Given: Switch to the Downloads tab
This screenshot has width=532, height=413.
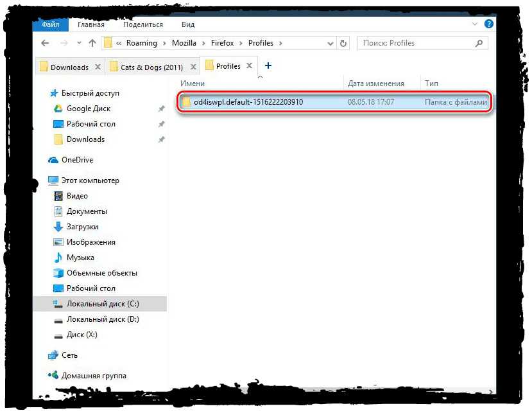Looking at the screenshot, I should pyautogui.click(x=69, y=67).
